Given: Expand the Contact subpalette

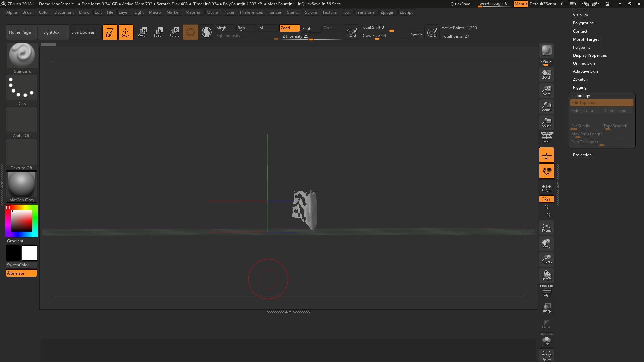Looking at the screenshot, I should [x=580, y=31].
